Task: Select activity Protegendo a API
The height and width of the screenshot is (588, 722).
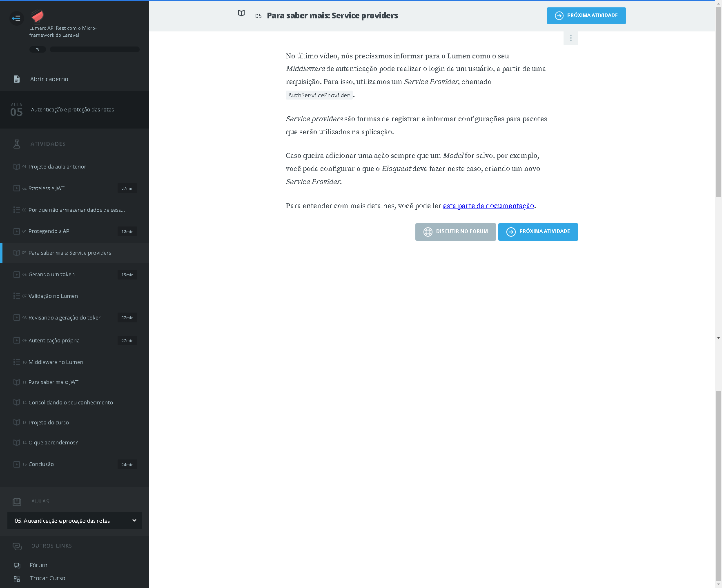Action: tap(49, 231)
